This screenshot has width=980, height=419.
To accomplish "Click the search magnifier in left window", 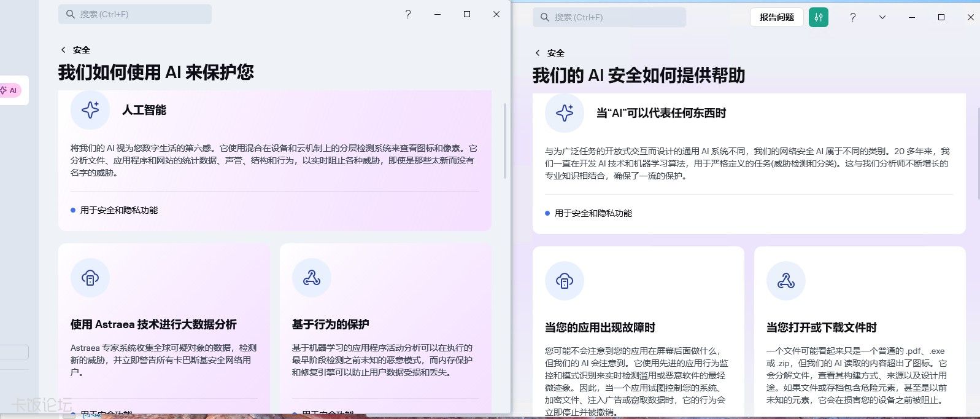I will tap(71, 14).
